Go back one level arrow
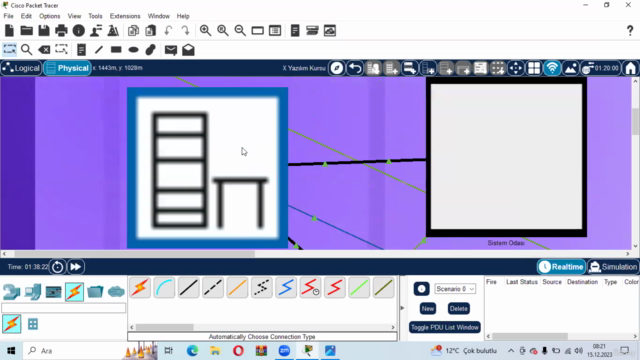The height and width of the screenshot is (360, 640). point(355,68)
